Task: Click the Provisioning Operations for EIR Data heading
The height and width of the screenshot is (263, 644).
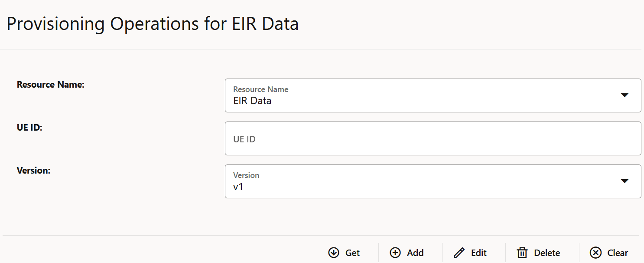Action: (153, 24)
